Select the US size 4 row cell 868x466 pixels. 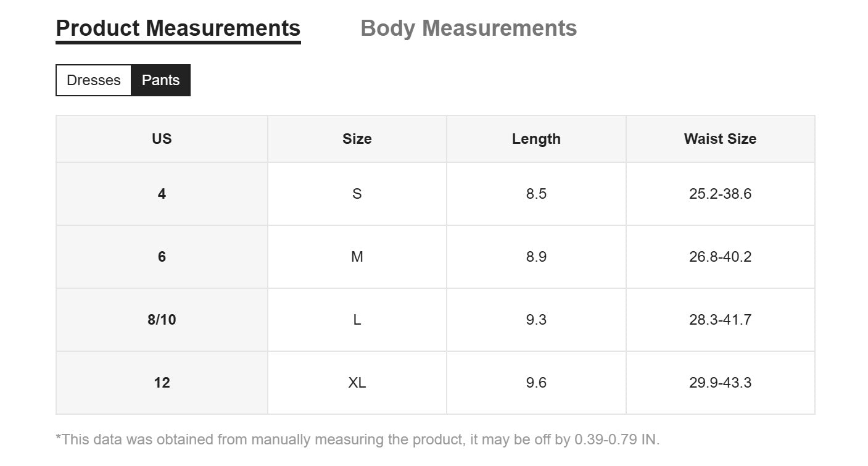click(x=162, y=194)
